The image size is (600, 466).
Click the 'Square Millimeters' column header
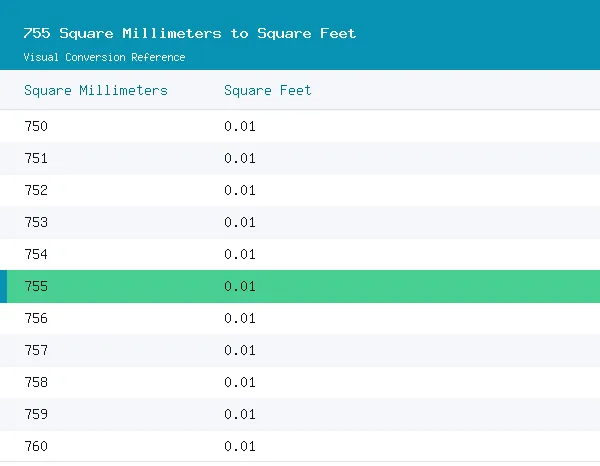tap(96, 91)
